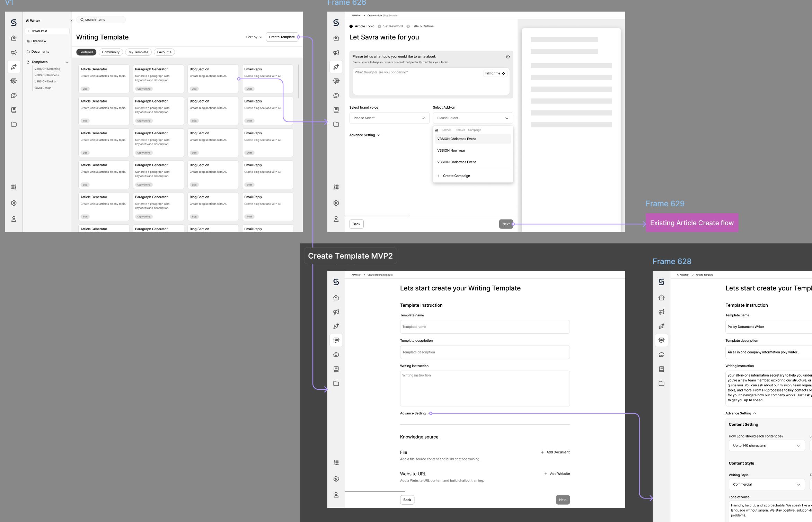The image size is (812, 522).
Task: Open the chatbot icon in V1 sidebar
Action: 14,81
